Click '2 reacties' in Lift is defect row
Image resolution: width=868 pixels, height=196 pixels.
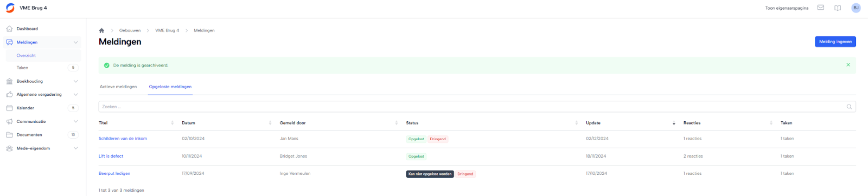693,156
